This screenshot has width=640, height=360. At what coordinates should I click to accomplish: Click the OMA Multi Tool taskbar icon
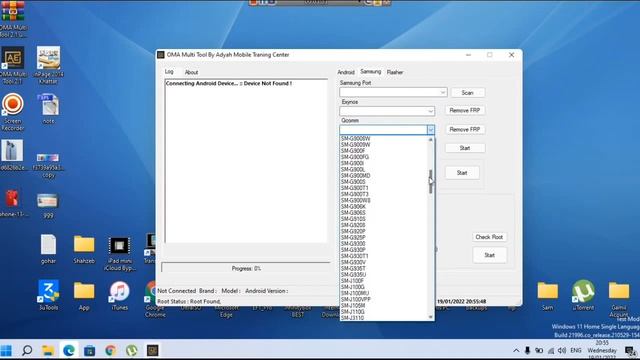click(x=153, y=350)
